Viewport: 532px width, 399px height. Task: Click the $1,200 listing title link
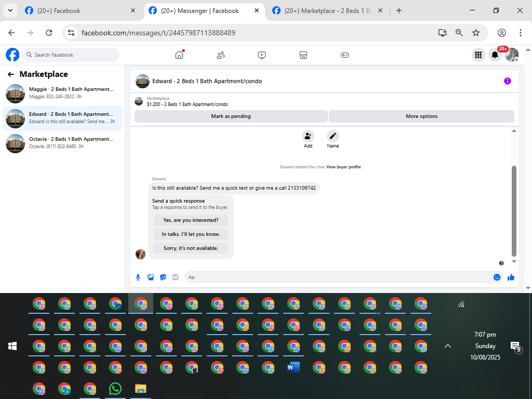click(x=188, y=104)
